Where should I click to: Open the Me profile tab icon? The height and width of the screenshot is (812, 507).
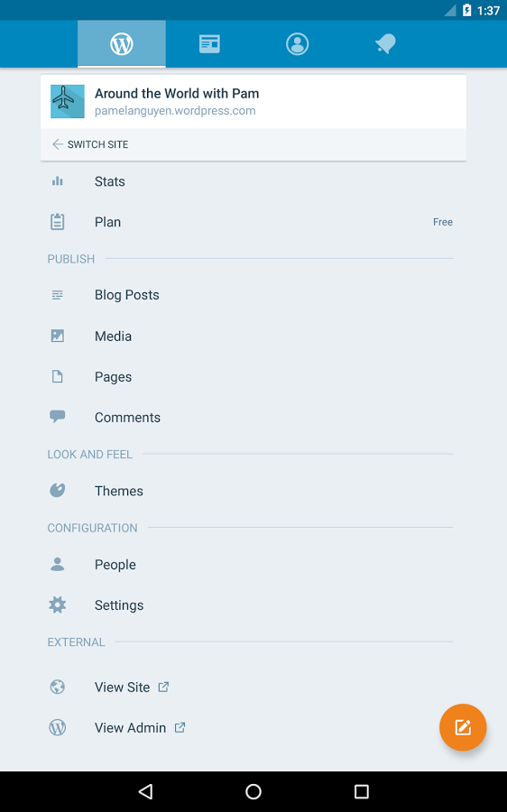[298, 44]
